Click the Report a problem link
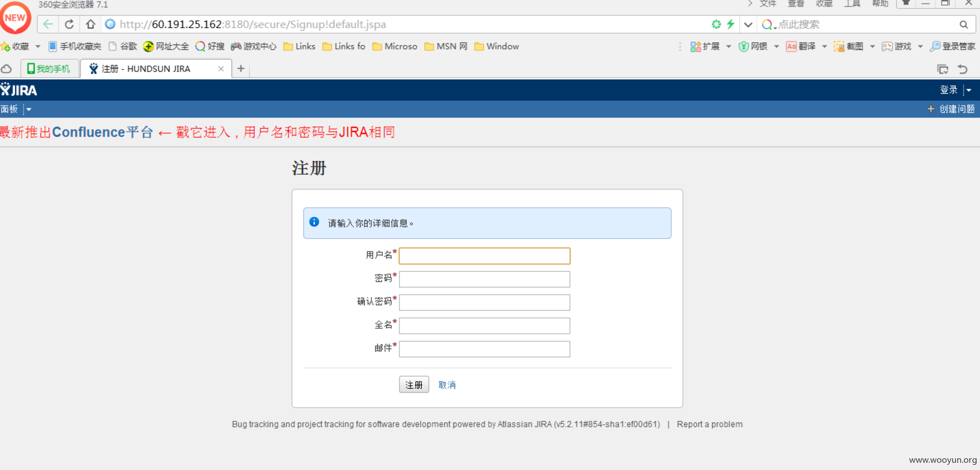The image size is (980, 470). click(710, 424)
